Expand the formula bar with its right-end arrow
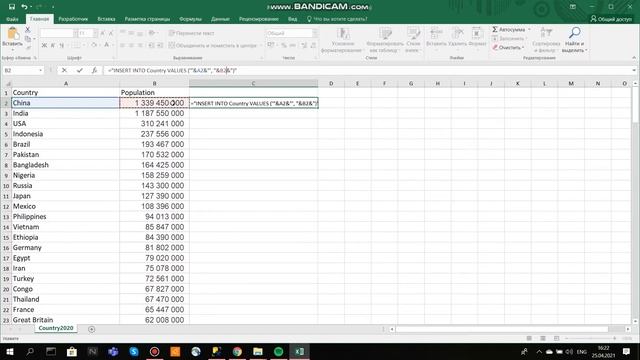 [634, 70]
